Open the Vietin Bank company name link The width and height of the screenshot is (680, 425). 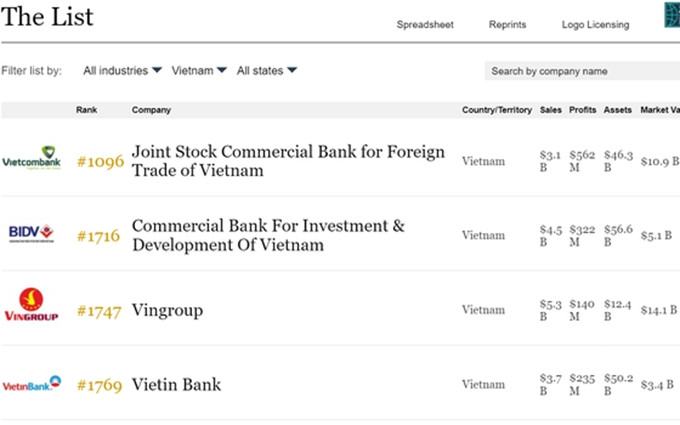pyautogui.click(x=177, y=385)
